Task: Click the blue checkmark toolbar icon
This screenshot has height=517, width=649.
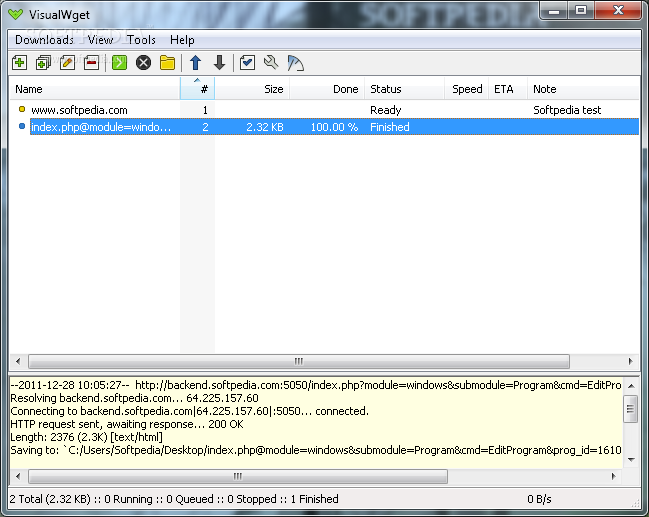Action: pos(247,63)
